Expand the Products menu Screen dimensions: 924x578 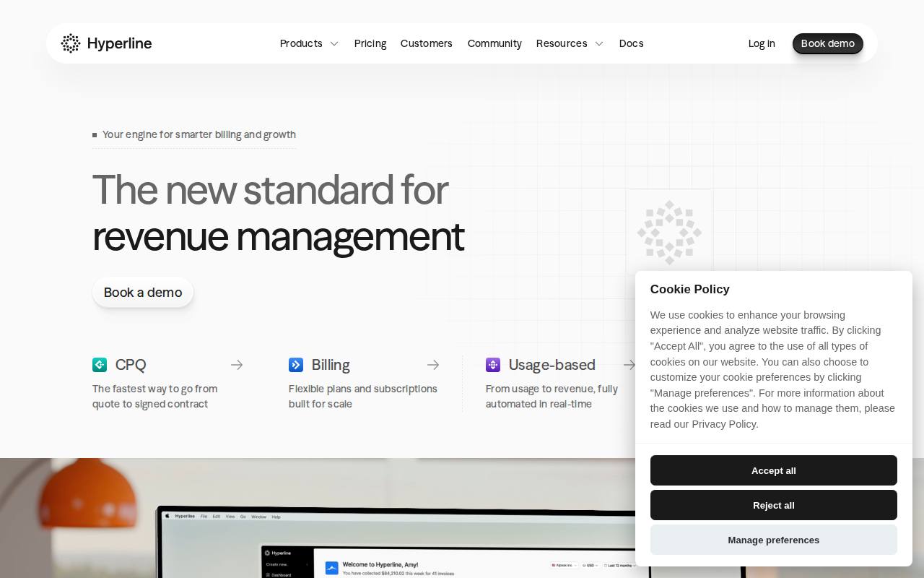coord(301,43)
